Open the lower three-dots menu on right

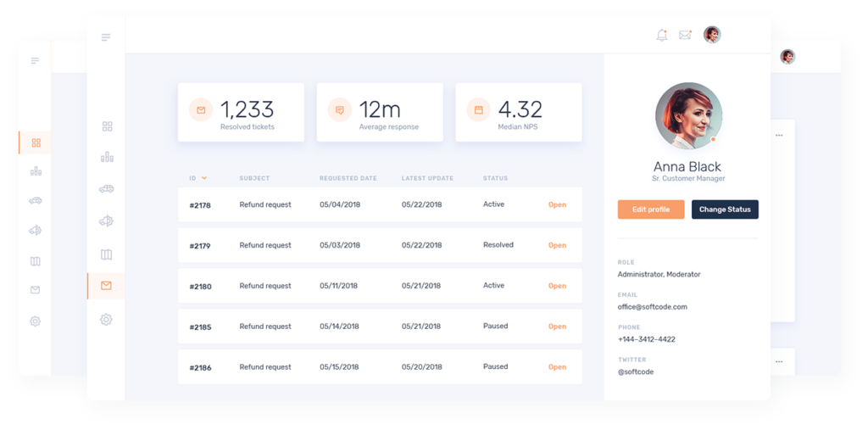coord(779,362)
